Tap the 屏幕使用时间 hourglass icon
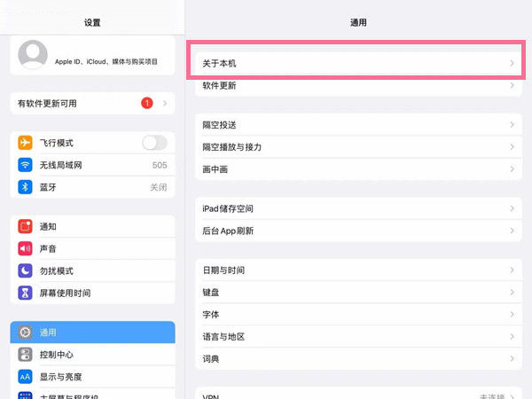Image resolution: width=532 pixels, height=399 pixels. coord(26,293)
